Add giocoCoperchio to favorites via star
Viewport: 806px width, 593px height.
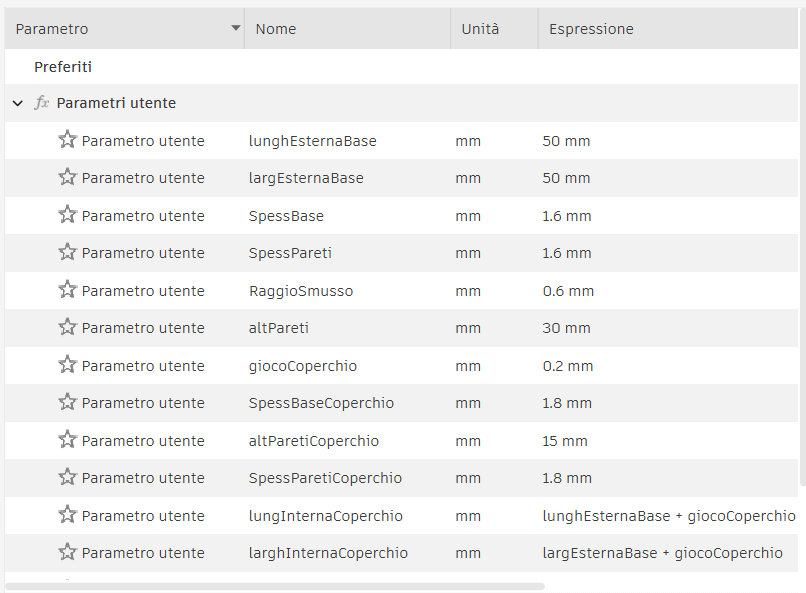(x=67, y=365)
